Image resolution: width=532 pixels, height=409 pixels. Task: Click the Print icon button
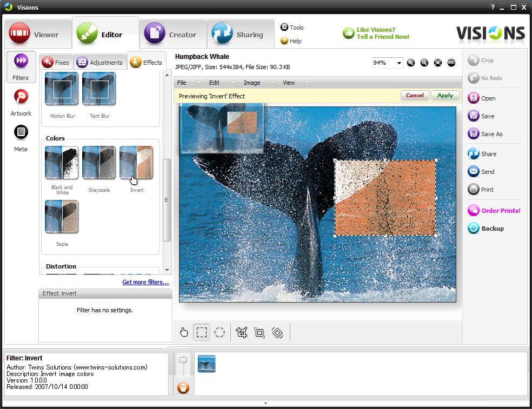[x=481, y=190]
